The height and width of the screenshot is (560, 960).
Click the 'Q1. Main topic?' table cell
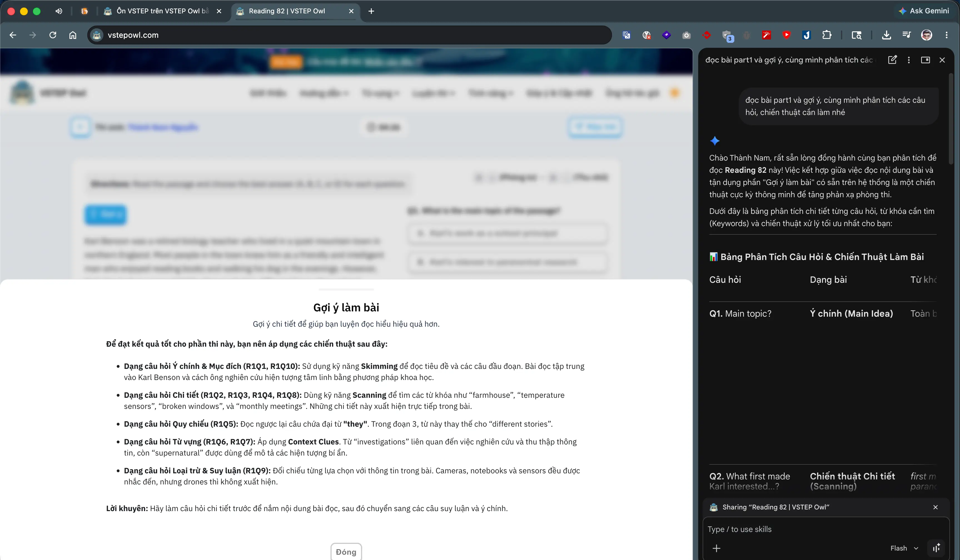click(740, 313)
